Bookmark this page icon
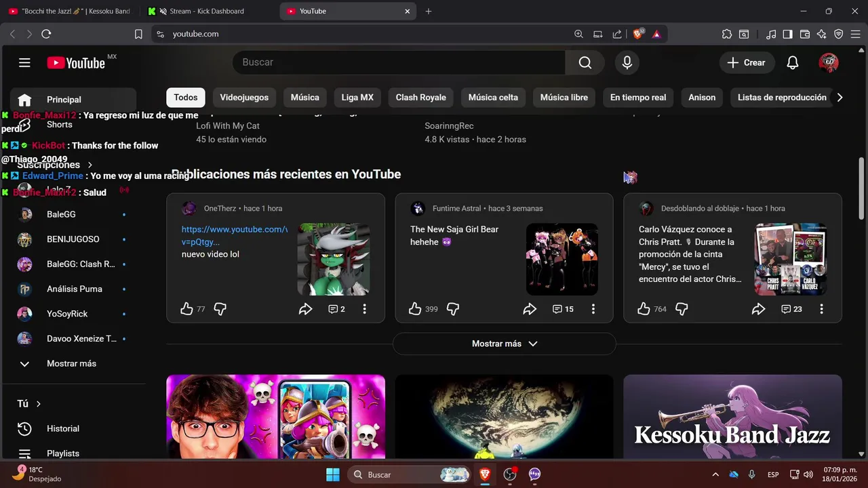This screenshot has height=488, width=868. coord(138,34)
